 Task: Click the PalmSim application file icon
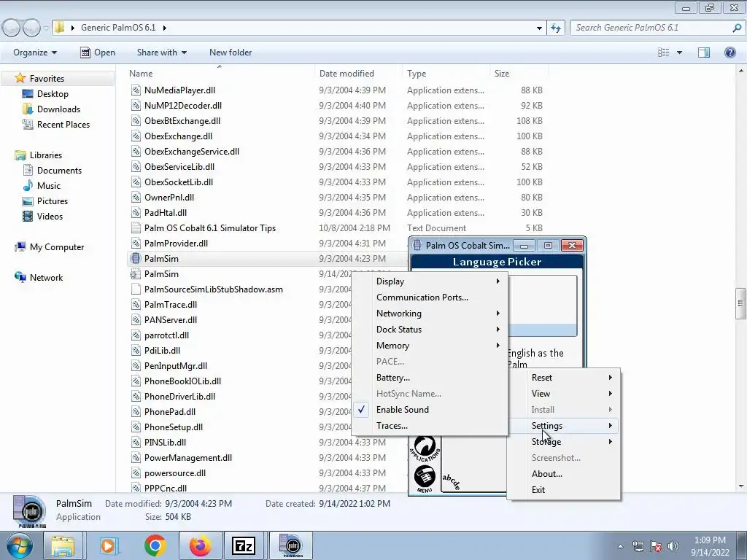click(x=136, y=259)
